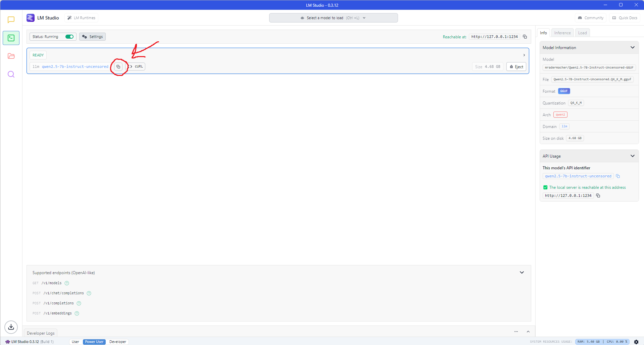Click the Reachable at http://127.0.0.1:1234 field
The image size is (644, 345).
tap(495, 37)
